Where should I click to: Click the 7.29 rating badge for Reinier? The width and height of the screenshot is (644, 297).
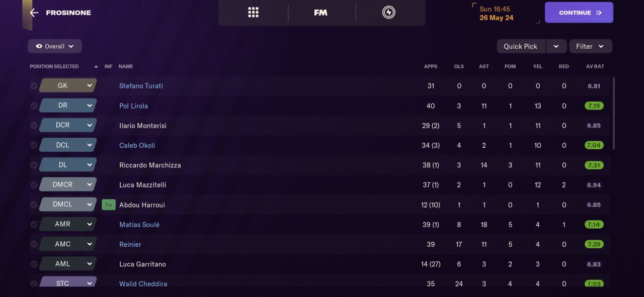point(594,244)
